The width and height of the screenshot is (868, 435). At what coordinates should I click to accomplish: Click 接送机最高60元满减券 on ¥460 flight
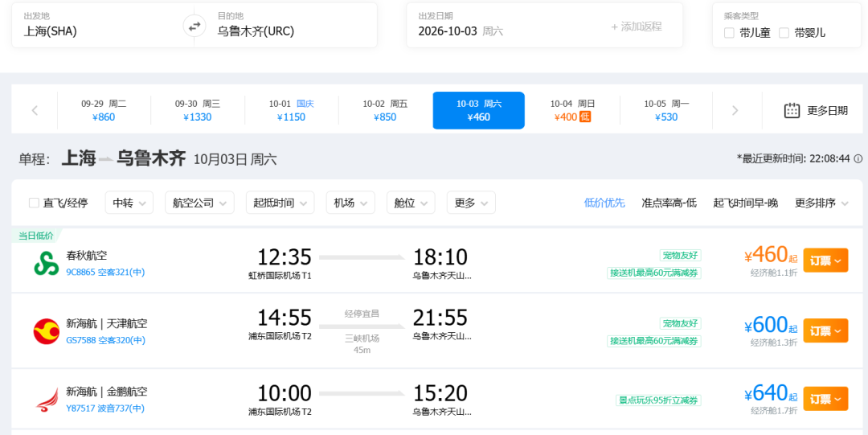point(653,273)
